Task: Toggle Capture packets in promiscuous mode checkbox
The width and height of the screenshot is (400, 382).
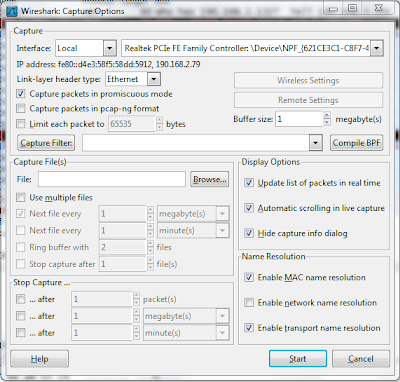Action: click(x=21, y=94)
